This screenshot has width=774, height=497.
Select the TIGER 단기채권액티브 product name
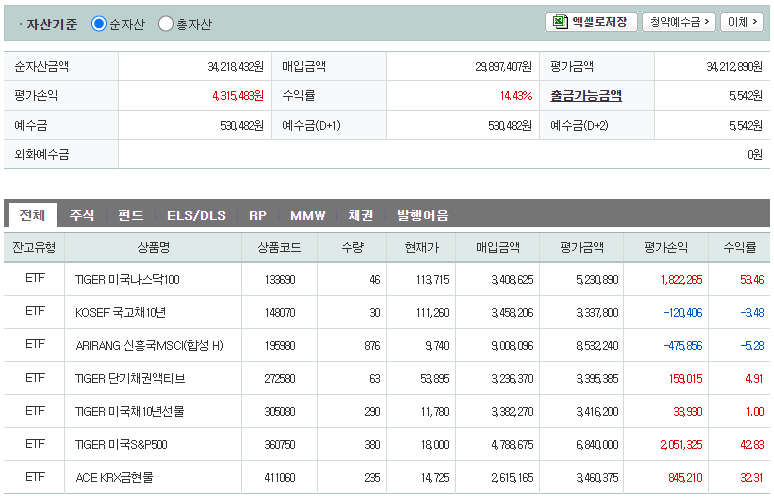click(130, 379)
